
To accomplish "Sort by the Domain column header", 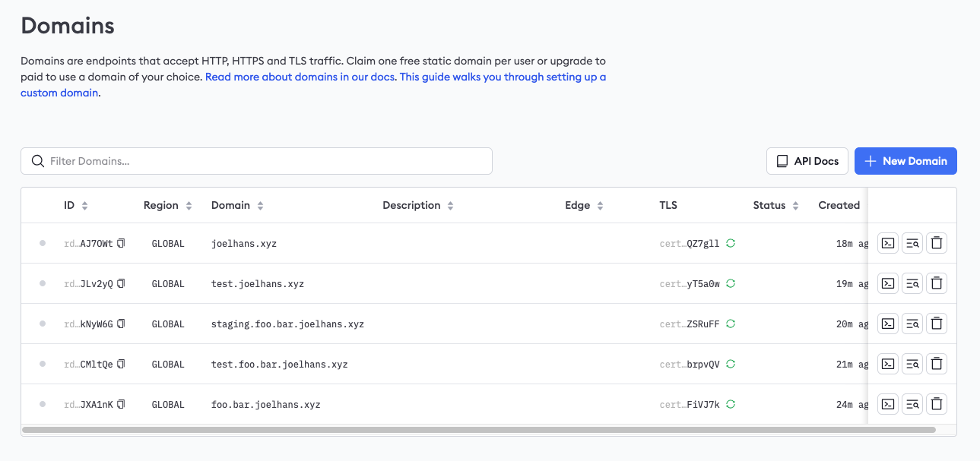I will click(260, 206).
